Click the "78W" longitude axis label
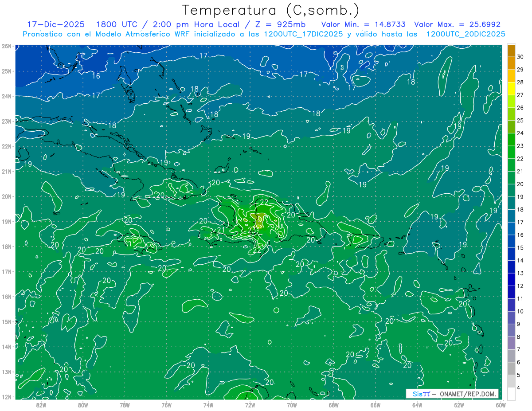 [x=125, y=405]
